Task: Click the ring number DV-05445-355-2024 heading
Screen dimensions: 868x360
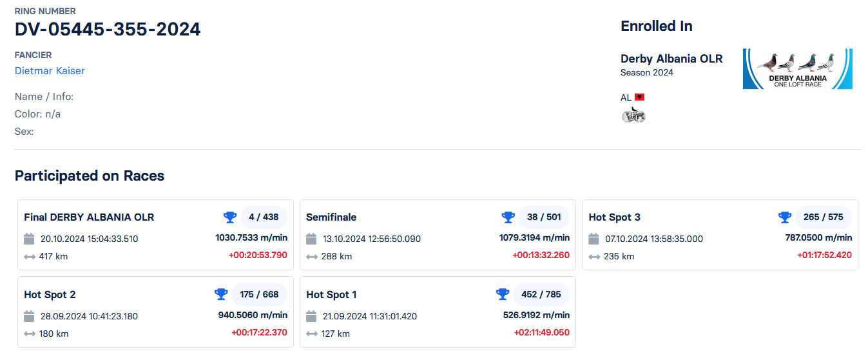Action: click(108, 30)
